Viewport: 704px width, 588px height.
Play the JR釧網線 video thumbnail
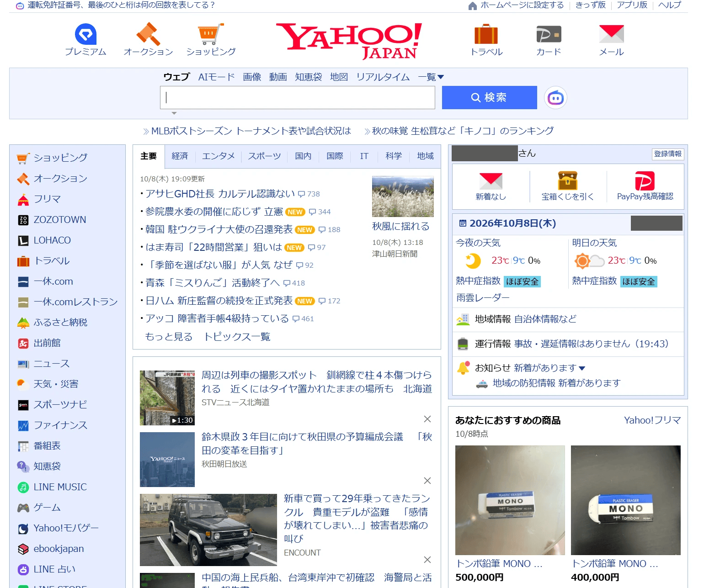pos(167,398)
